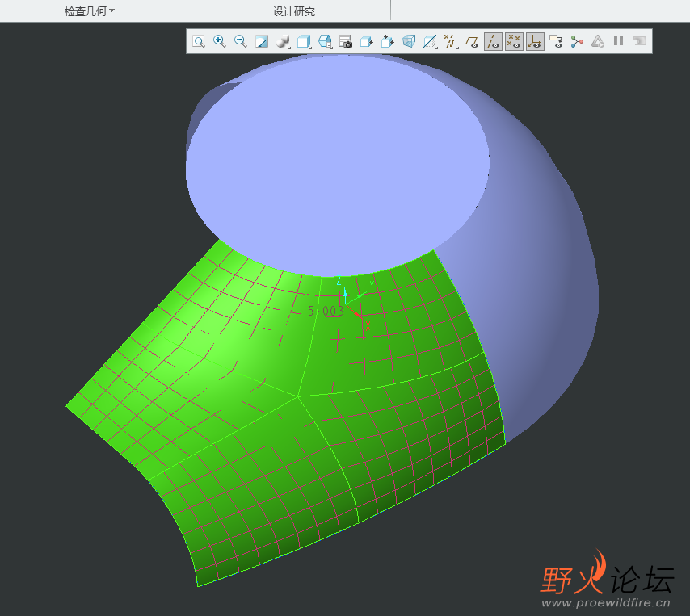Click the last greyed toolbar icon
Viewport: 690px width, 616px height.
point(639,41)
